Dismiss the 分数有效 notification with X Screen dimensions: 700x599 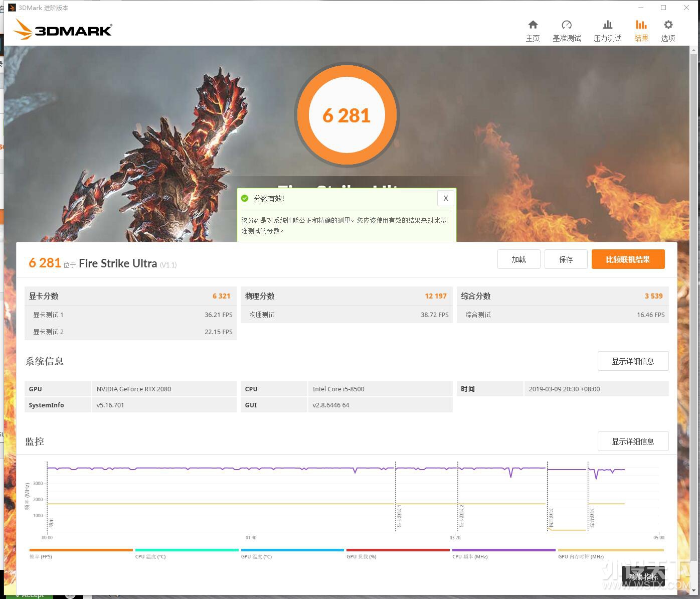(x=446, y=198)
